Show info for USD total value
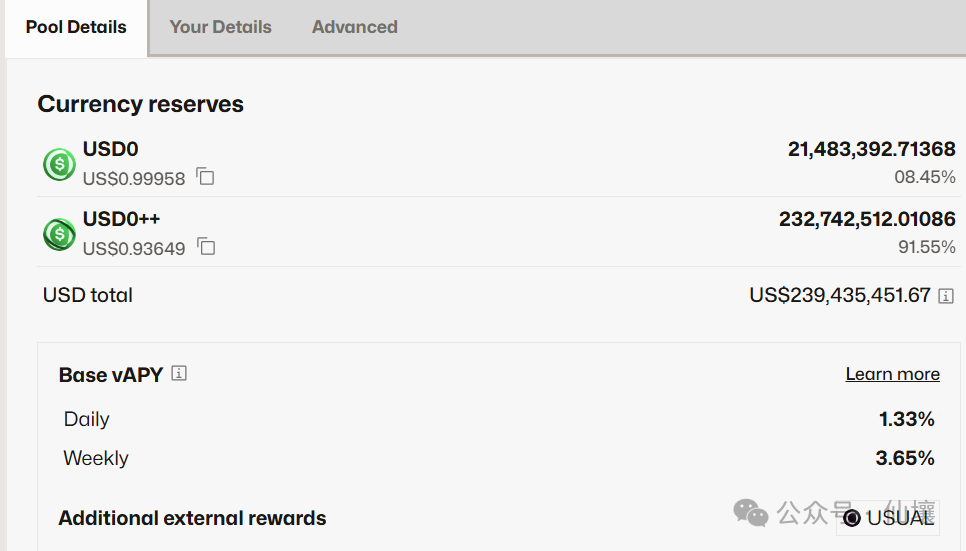Viewport: 966px width, 551px height. 946,296
